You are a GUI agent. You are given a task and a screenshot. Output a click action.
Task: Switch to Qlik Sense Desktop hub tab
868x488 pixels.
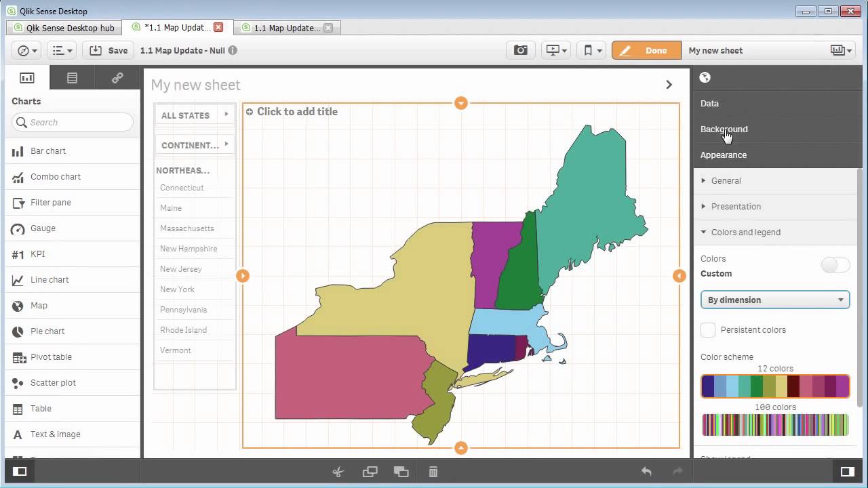point(64,28)
